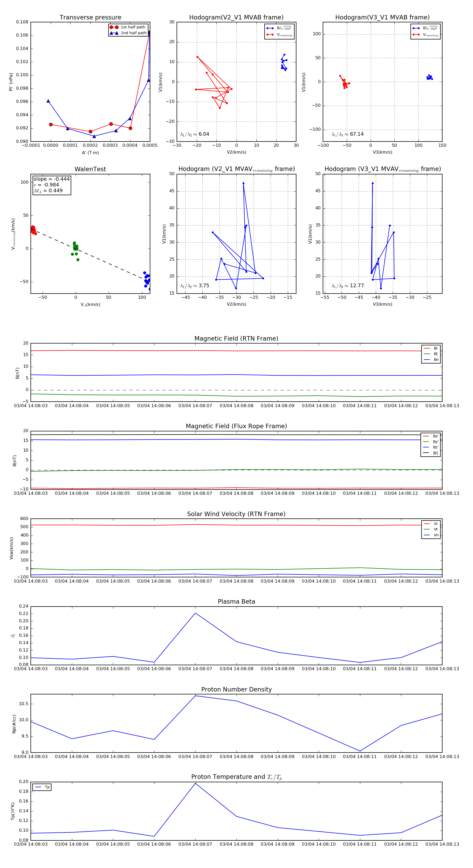
Task: Click the 'Solar Wind Velocity (RTN Frame)' title
Action: click(236, 514)
